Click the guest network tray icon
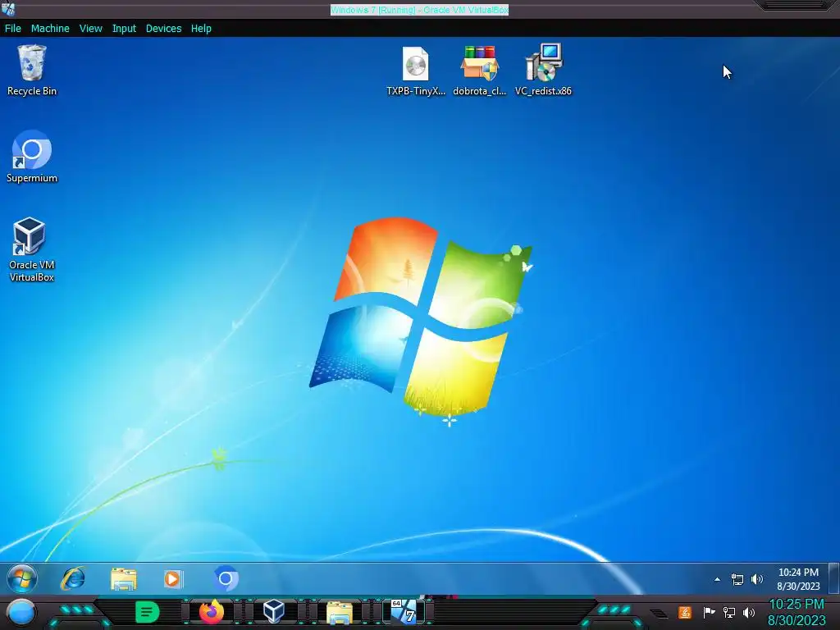This screenshot has height=630, width=840. (737, 579)
